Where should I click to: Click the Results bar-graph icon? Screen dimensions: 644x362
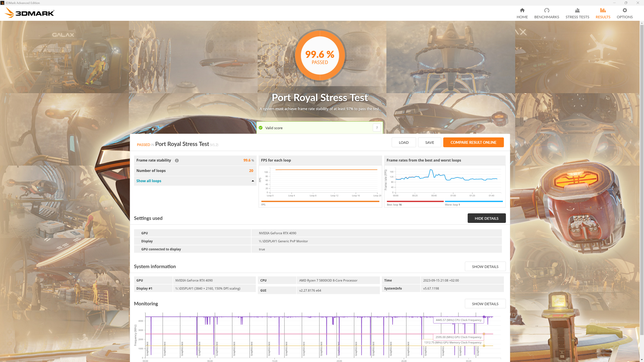[603, 10]
